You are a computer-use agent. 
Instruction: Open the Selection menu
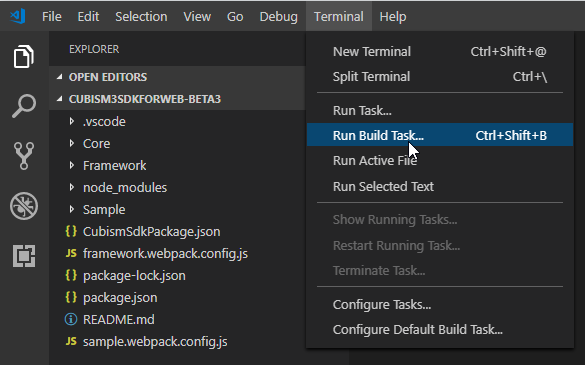(141, 16)
